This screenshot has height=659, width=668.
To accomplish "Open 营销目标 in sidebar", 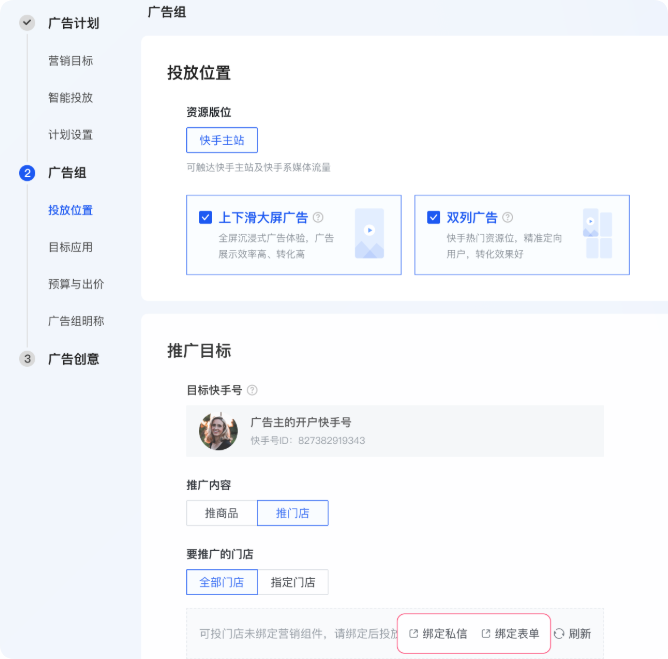I will (70, 61).
